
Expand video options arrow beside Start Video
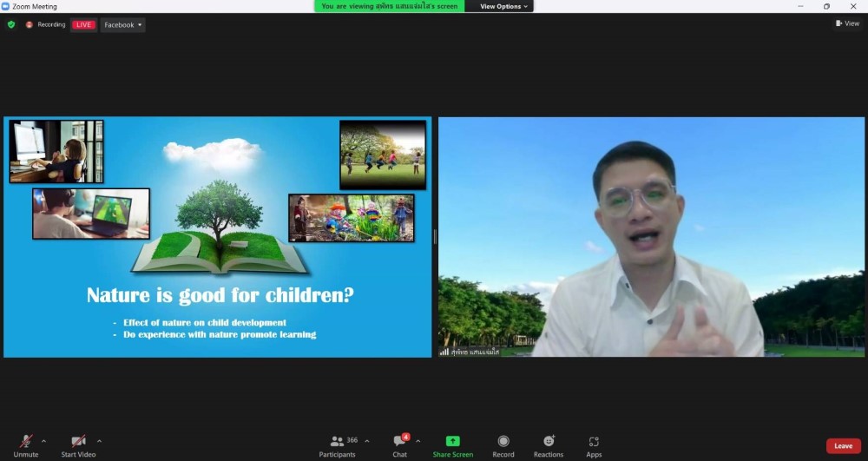99,440
